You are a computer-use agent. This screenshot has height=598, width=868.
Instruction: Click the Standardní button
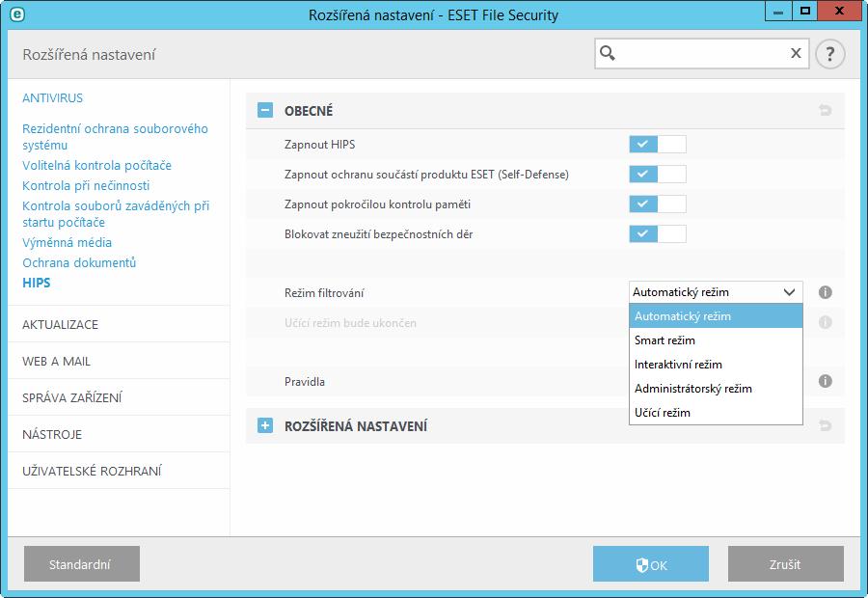tap(82, 563)
